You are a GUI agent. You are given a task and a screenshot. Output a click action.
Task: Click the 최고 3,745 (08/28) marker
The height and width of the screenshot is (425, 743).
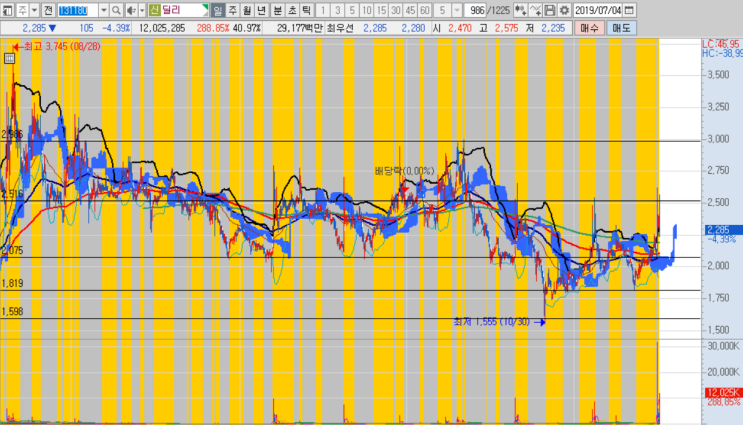57,46
